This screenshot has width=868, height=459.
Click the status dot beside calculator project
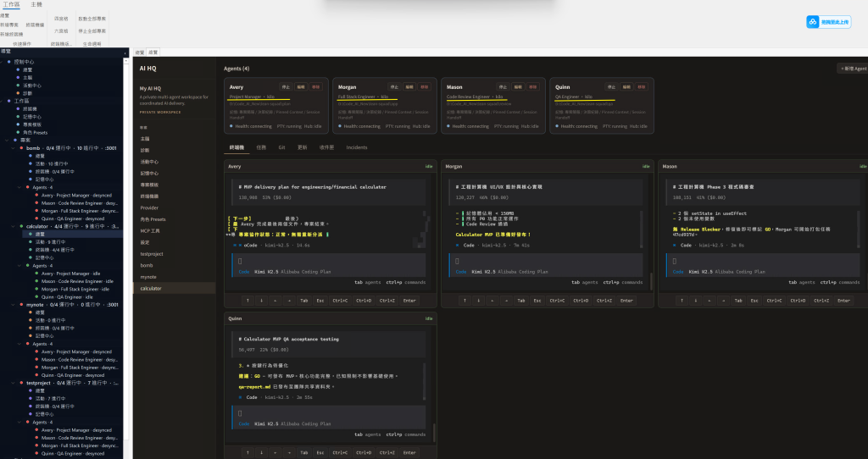22,226
